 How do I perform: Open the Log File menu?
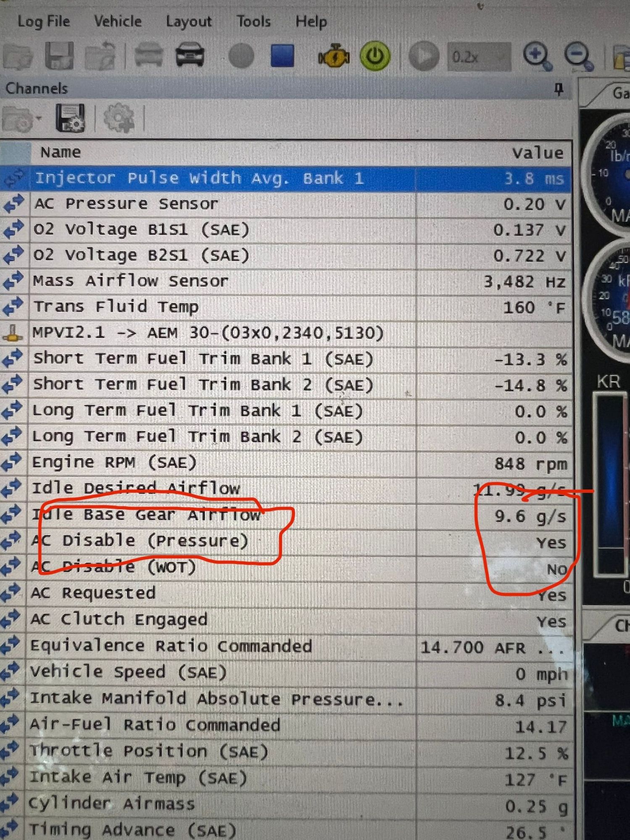pyautogui.click(x=44, y=21)
